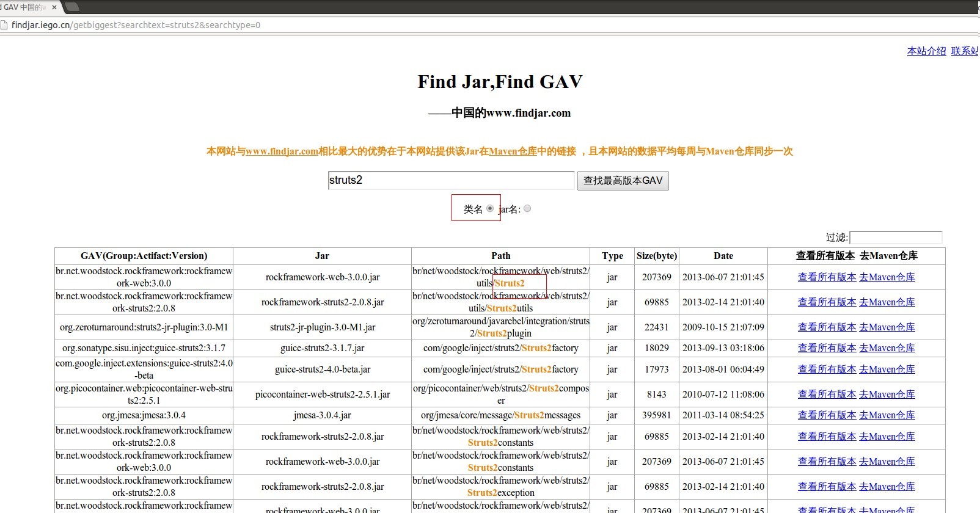The image size is (980, 513).
Task: Close the GAV browser tab
Action: (x=54, y=7)
